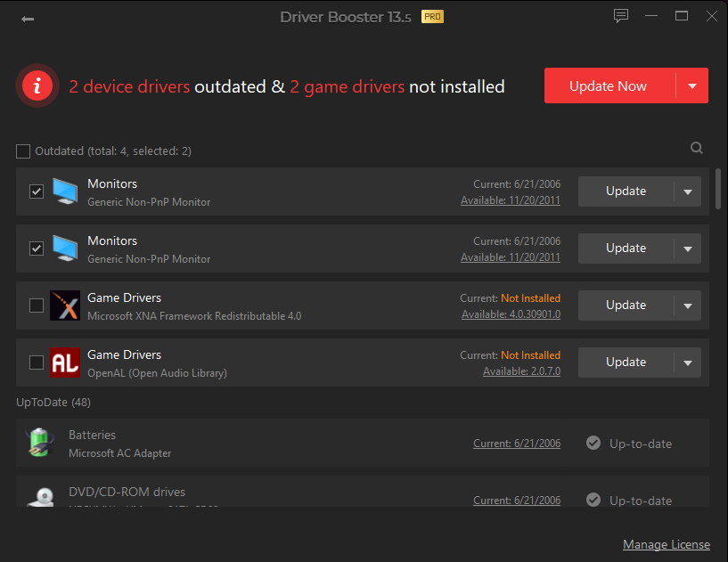
Task: Click the Microsoft XNA Framework icon
Action: pos(65,305)
